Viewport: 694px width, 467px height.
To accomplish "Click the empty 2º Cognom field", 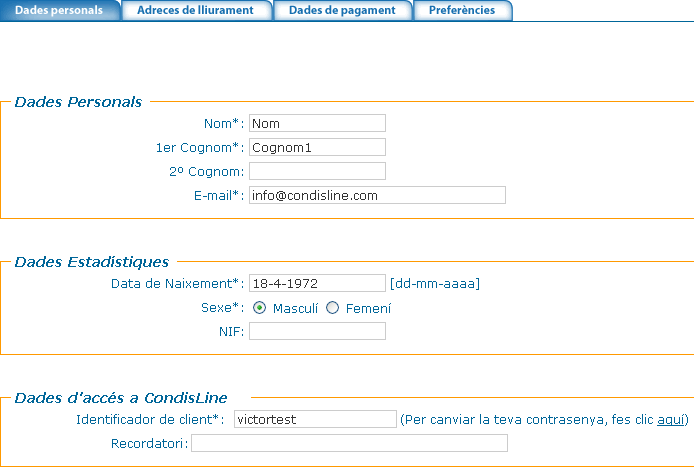I will pyautogui.click(x=317, y=171).
